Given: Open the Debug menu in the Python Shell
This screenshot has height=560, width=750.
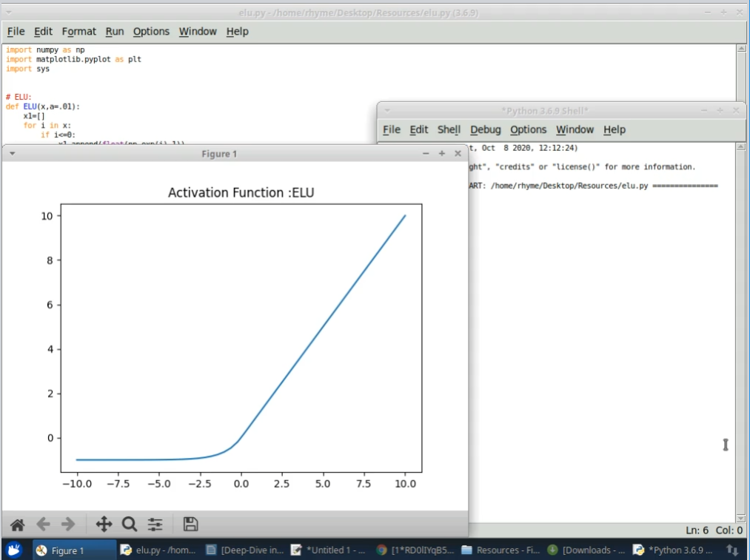Looking at the screenshot, I should point(485,129).
